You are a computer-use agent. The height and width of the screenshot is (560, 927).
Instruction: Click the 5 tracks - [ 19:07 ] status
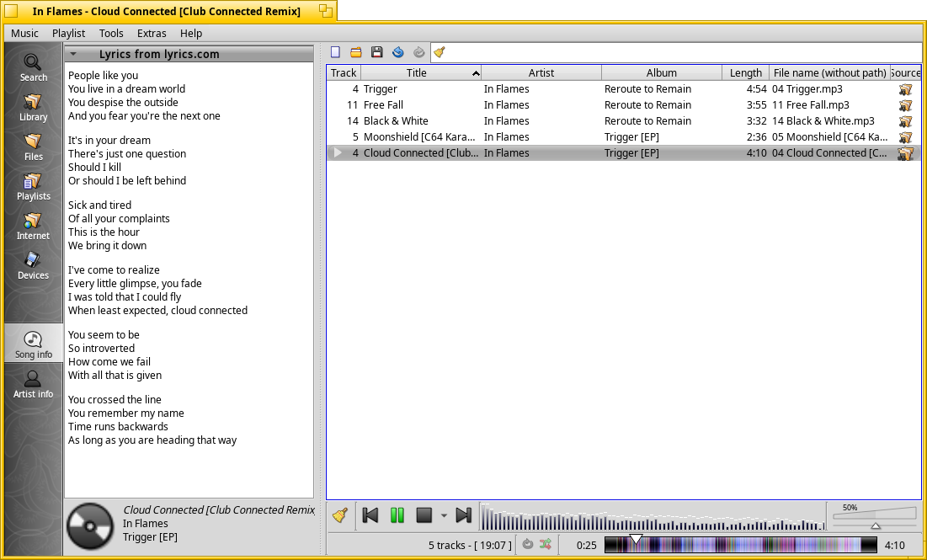tap(470, 545)
